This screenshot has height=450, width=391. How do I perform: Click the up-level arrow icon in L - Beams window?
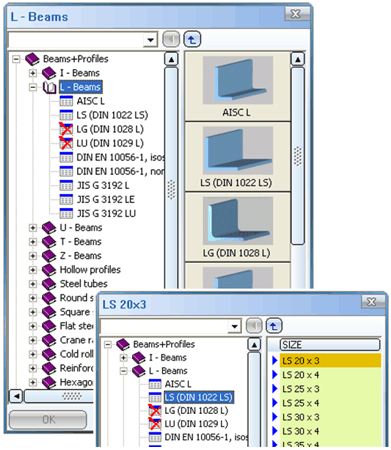pyautogui.click(x=192, y=40)
